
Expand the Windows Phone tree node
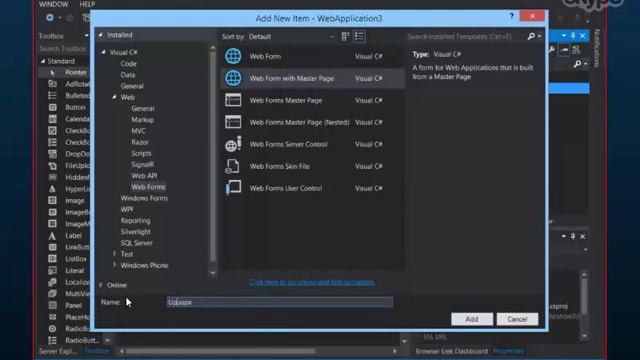point(114,265)
